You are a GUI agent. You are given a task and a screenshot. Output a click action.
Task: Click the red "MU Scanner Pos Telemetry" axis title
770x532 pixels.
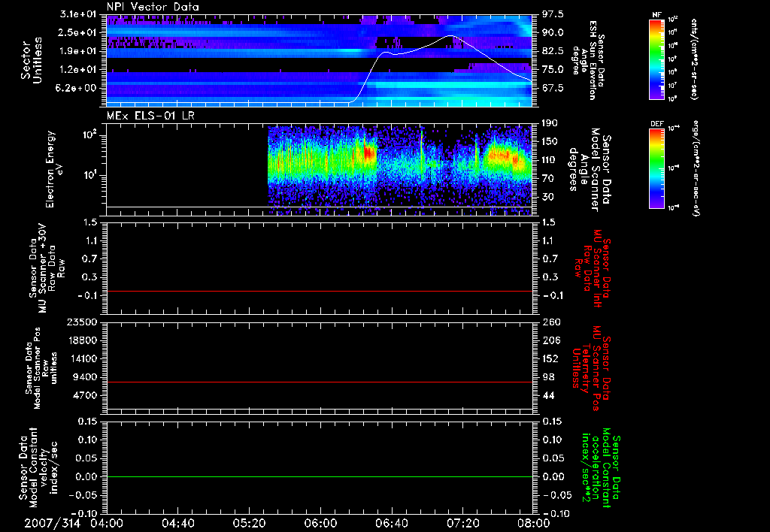coord(592,368)
